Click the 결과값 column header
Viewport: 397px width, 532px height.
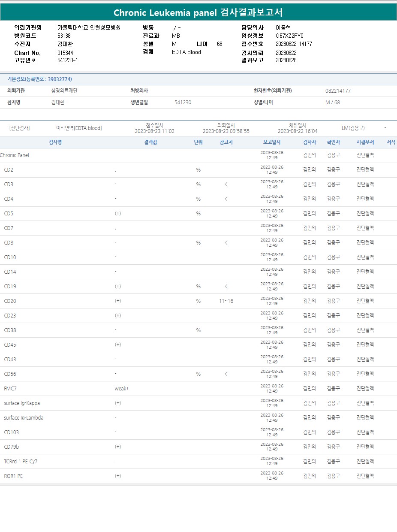(x=150, y=142)
